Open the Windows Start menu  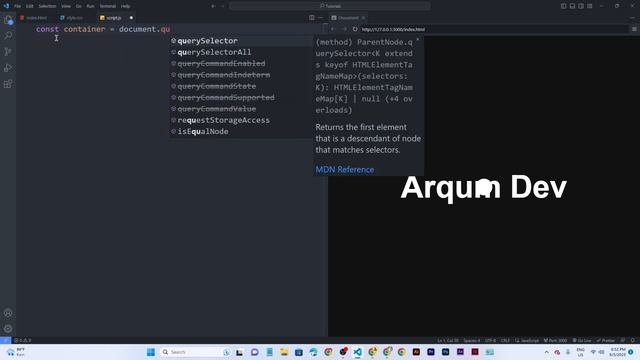pyautogui.click(x=151, y=352)
